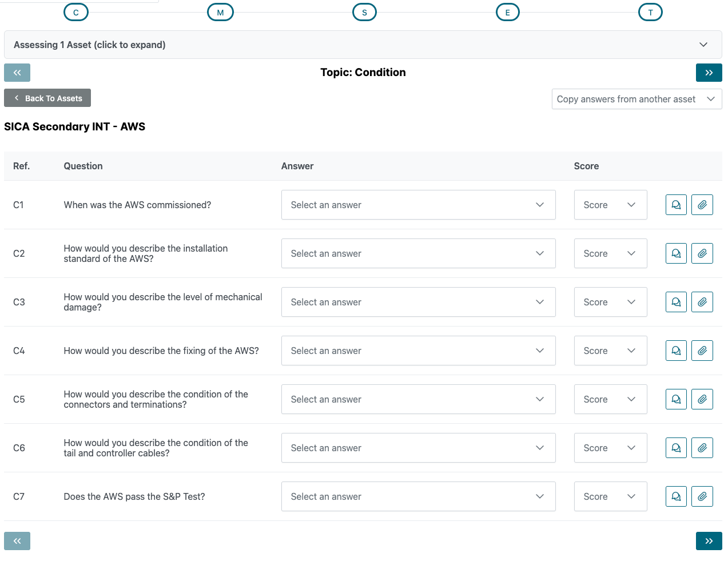Open the comment icon on row C3

(676, 302)
